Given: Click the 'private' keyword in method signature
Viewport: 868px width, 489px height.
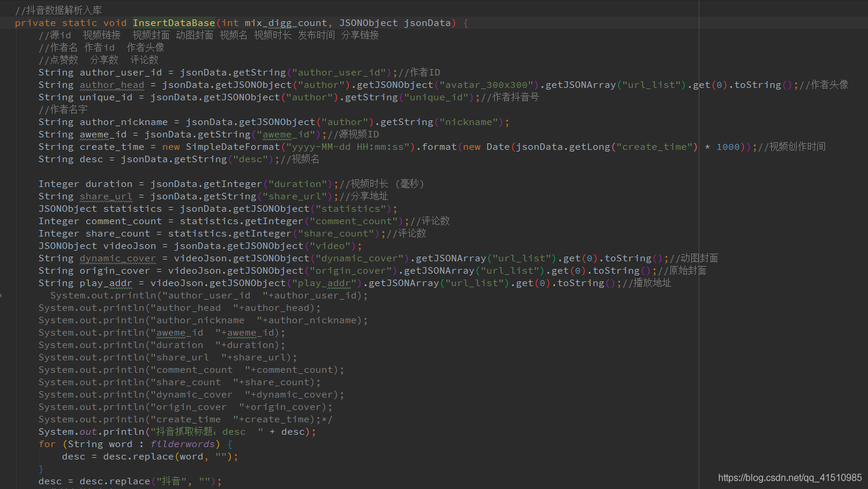Looking at the screenshot, I should [x=35, y=23].
